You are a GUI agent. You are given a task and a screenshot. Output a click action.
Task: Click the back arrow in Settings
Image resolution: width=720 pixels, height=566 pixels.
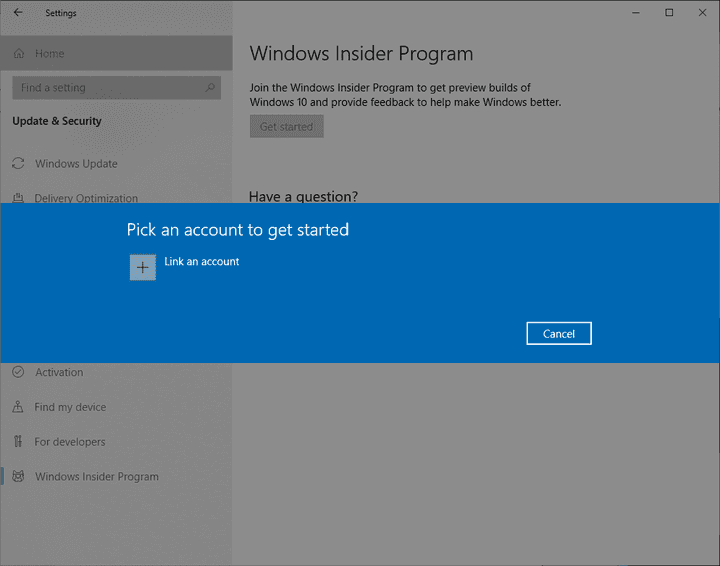(18, 12)
